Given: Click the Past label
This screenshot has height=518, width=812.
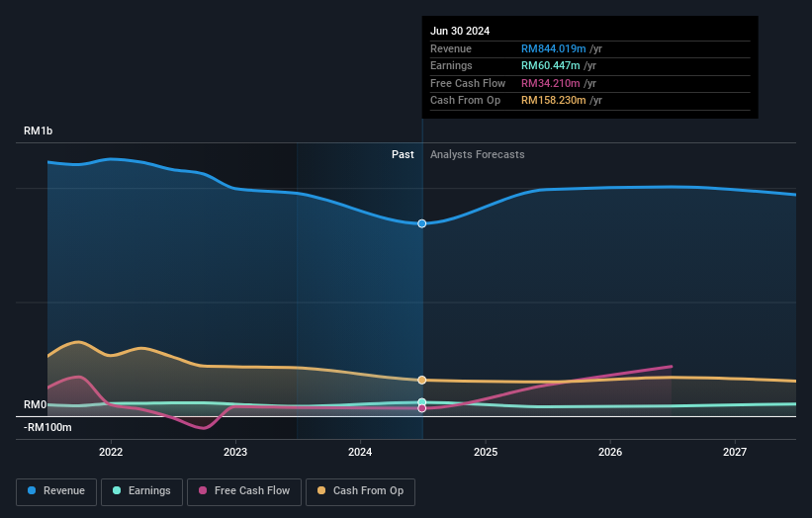Looking at the screenshot, I should [403, 154].
